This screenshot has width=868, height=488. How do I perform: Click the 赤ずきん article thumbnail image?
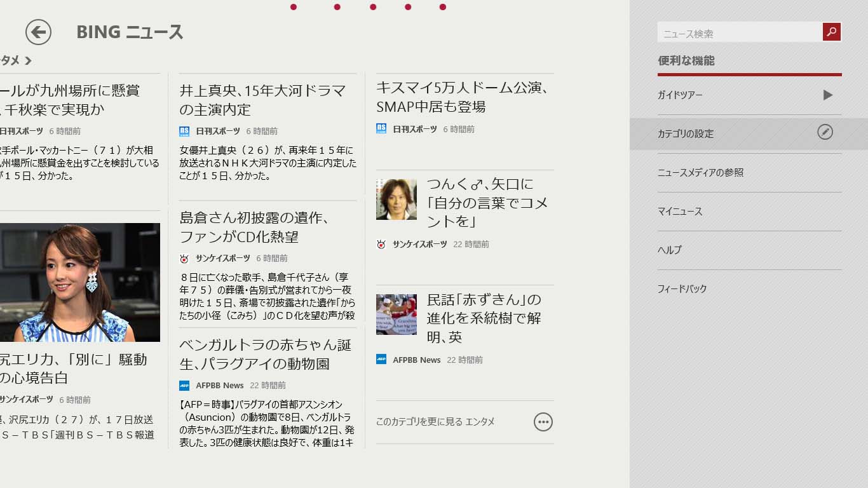(x=397, y=315)
